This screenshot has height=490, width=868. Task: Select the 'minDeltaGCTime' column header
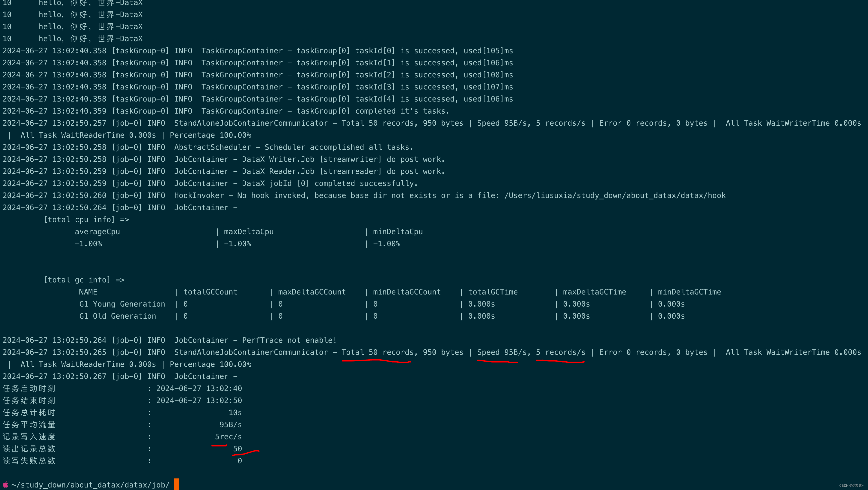(689, 292)
